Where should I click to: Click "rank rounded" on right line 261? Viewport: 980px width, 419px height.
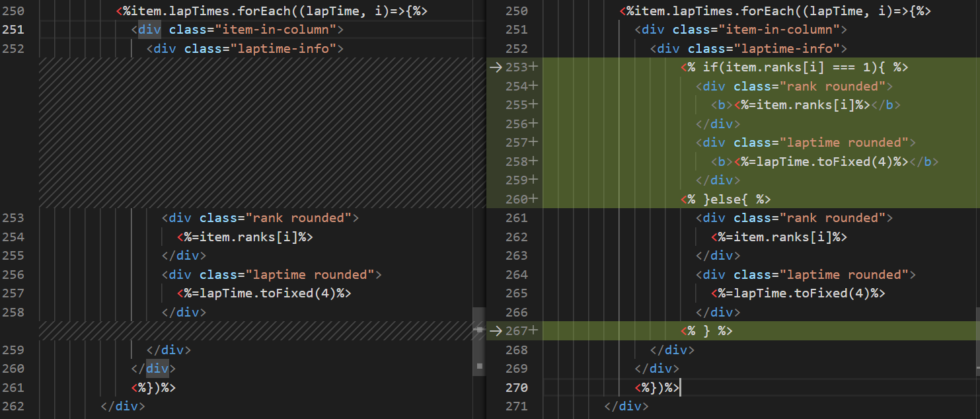(x=833, y=217)
